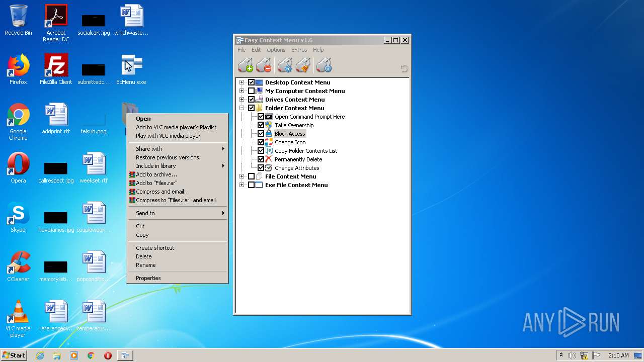
Task: Expand the Exe File Context Menu node
Action: (x=242, y=185)
